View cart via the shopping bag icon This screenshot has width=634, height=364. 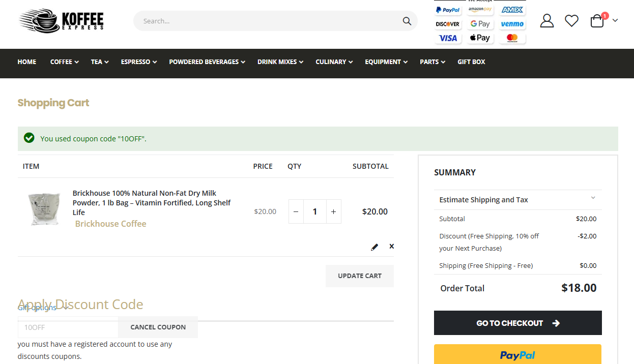click(x=596, y=21)
